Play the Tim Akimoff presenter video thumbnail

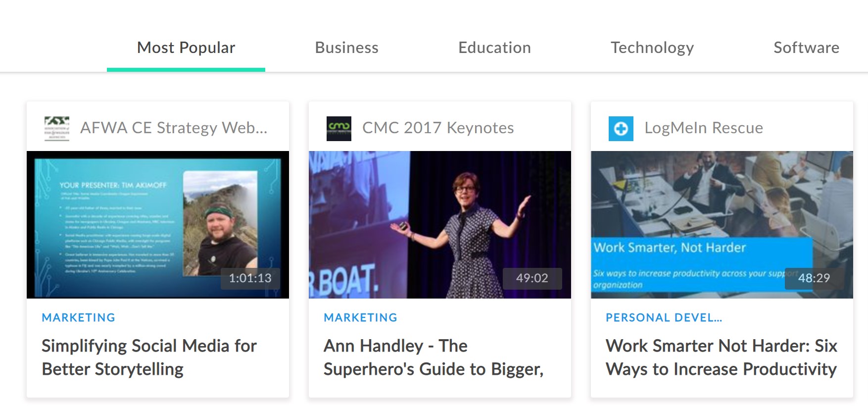[158, 224]
